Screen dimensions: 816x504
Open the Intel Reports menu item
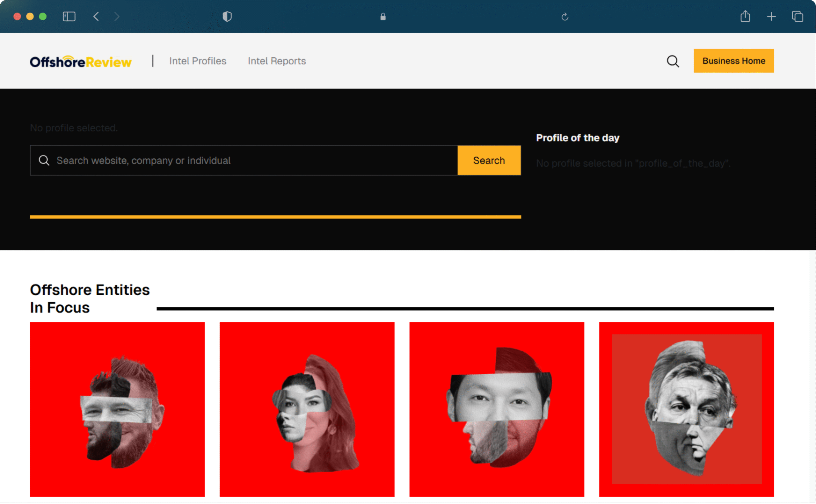pos(276,61)
